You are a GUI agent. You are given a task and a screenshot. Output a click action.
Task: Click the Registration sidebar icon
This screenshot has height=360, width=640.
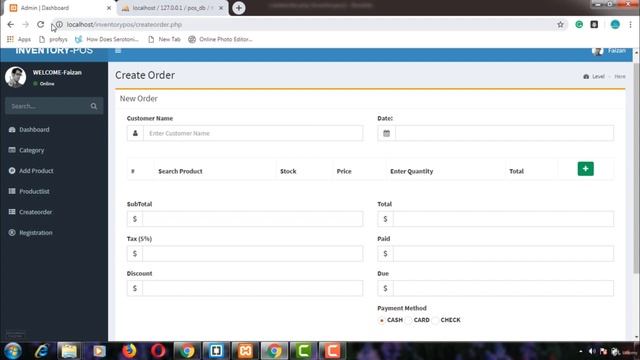(x=12, y=232)
